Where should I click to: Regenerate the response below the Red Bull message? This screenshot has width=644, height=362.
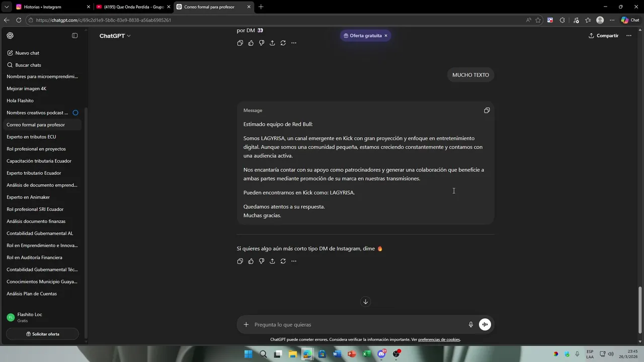click(283, 261)
